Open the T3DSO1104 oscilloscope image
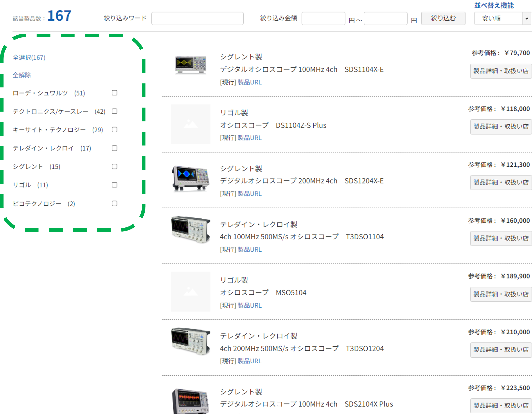The width and height of the screenshot is (532, 414). click(191, 229)
